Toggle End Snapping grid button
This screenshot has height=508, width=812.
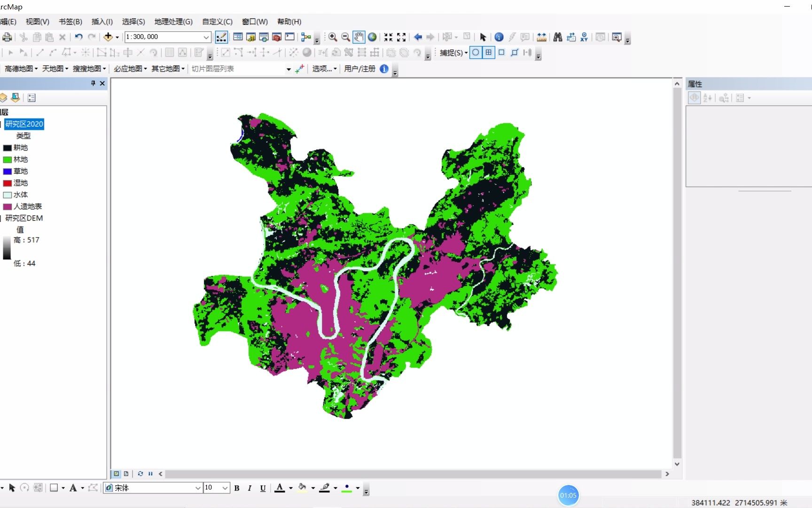(x=489, y=52)
